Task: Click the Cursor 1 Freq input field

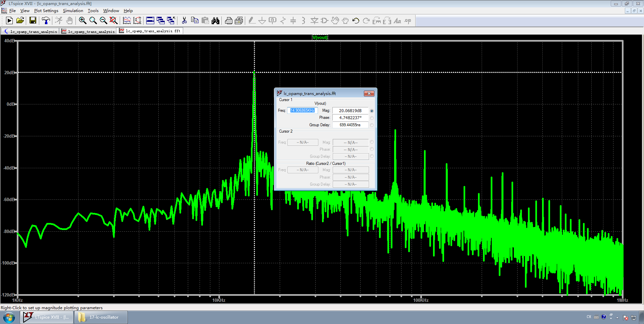Action: coord(302,110)
